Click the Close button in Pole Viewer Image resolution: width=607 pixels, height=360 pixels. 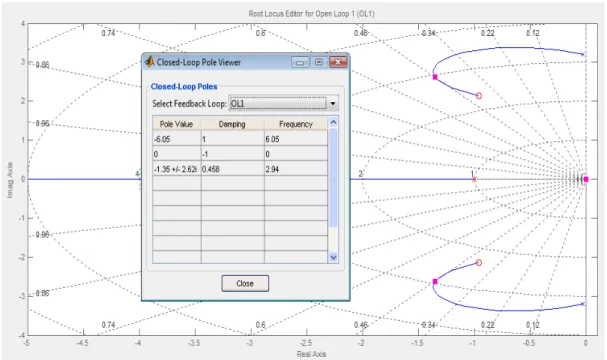(x=245, y=283)
